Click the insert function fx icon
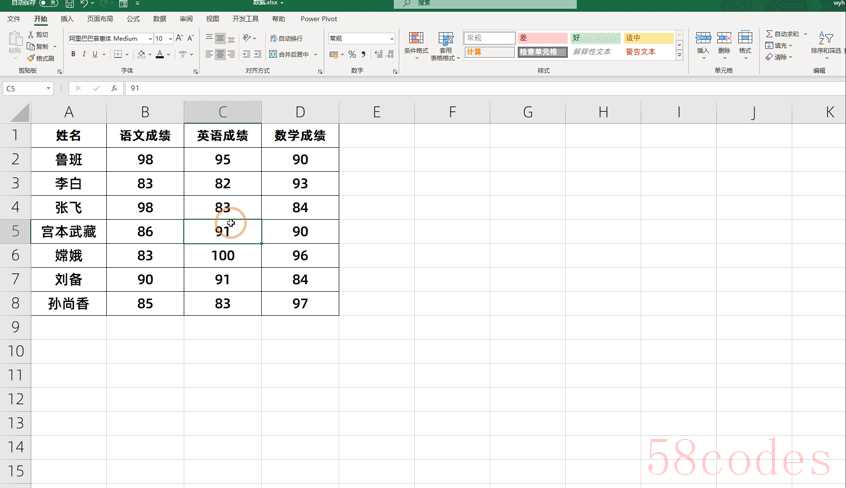The image size is (846, 488). (114, 88)
